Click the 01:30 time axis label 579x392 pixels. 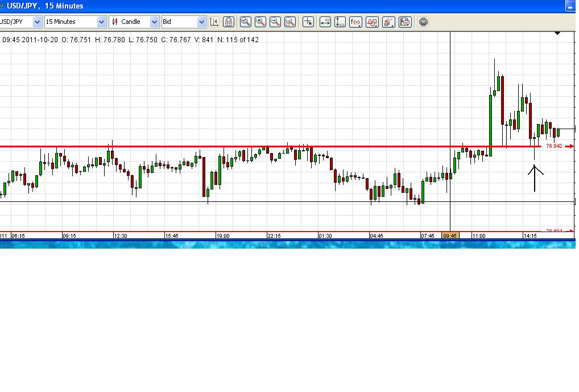point(325,236)
